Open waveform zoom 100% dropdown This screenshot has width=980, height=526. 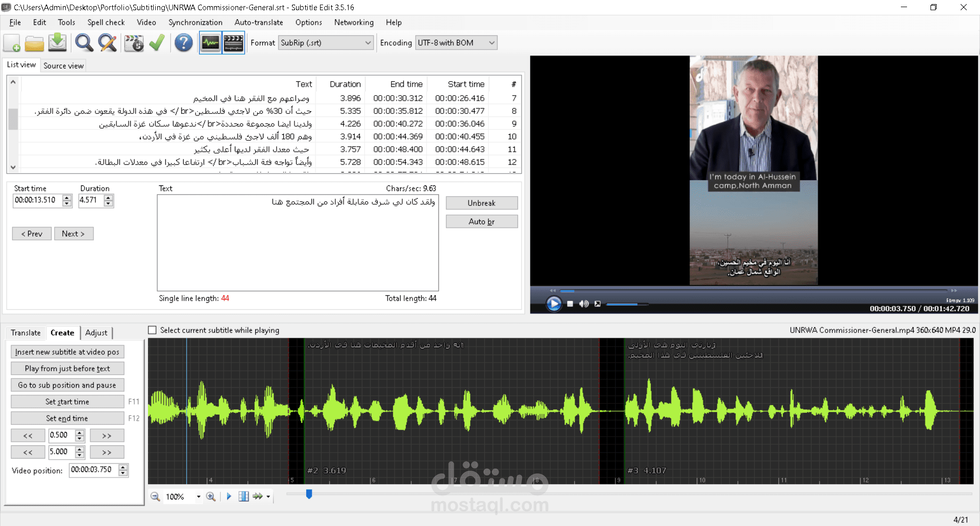coord(199,496)
